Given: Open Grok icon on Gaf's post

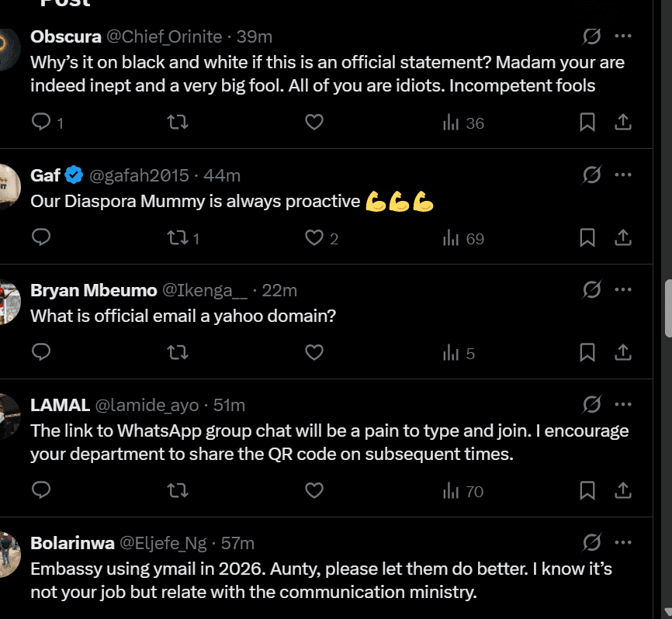Looking at the screenshot, I should (591, 175).
